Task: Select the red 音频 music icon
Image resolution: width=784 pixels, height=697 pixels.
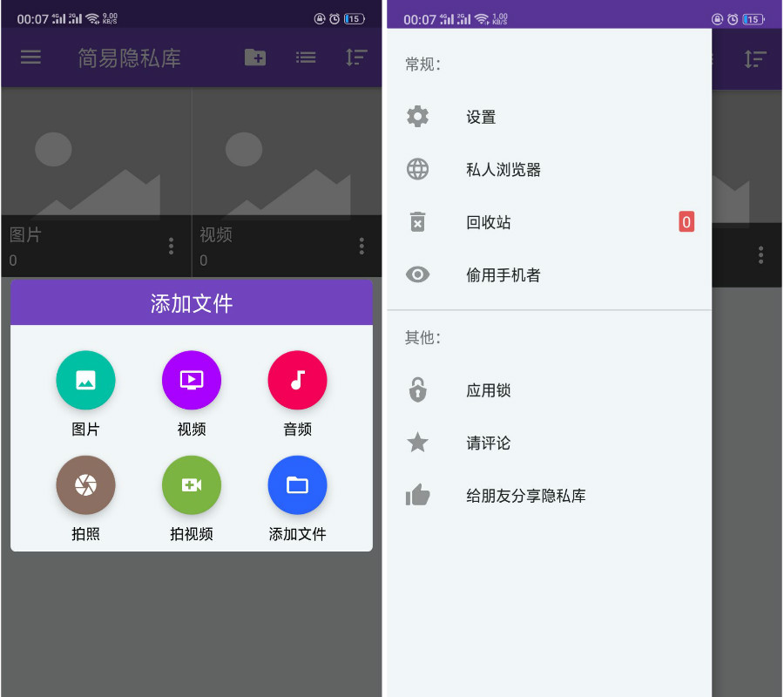Action: click(x=298, y=380)
